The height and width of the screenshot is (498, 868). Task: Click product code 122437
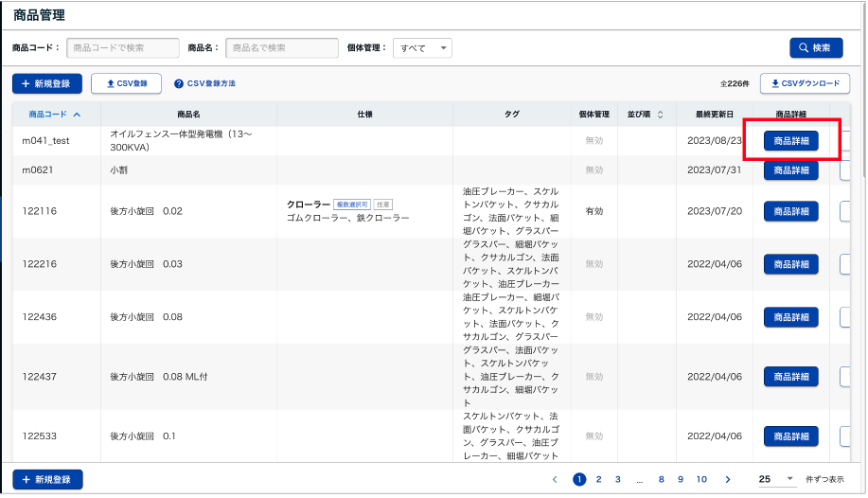(x=40, y=377)
